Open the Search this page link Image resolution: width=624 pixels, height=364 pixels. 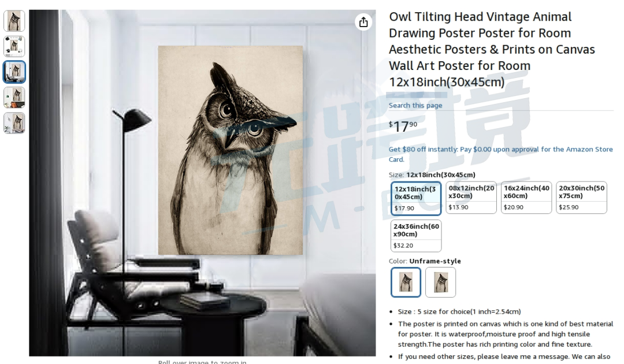[415, 105]
